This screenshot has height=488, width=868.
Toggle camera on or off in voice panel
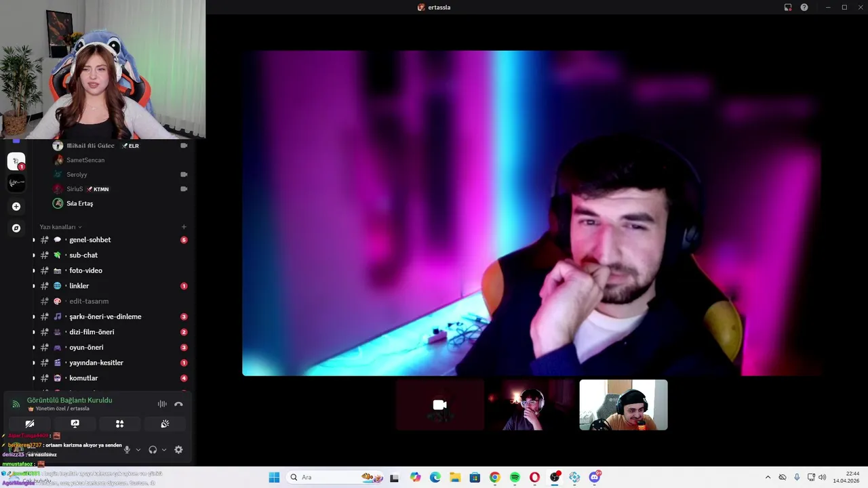point(30,424)
